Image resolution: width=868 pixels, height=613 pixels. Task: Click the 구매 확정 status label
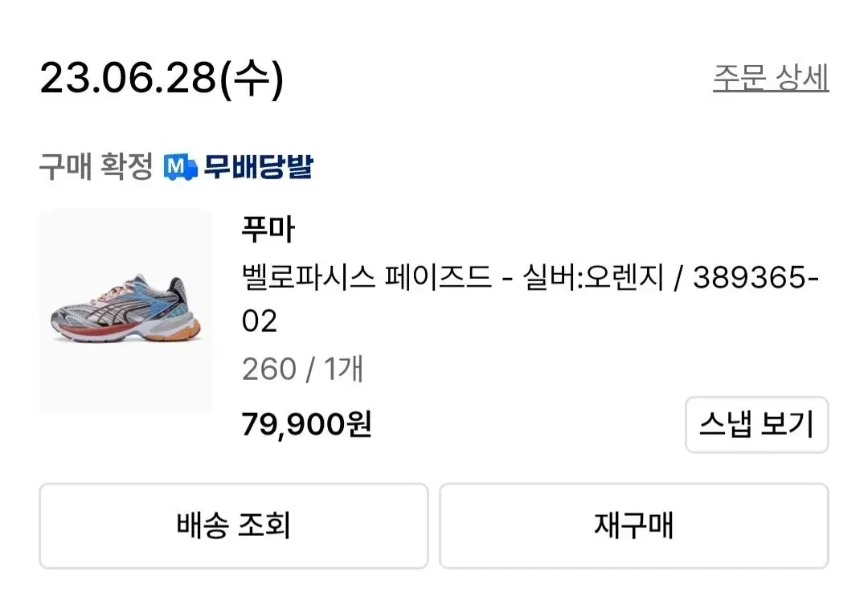[96, 167]
